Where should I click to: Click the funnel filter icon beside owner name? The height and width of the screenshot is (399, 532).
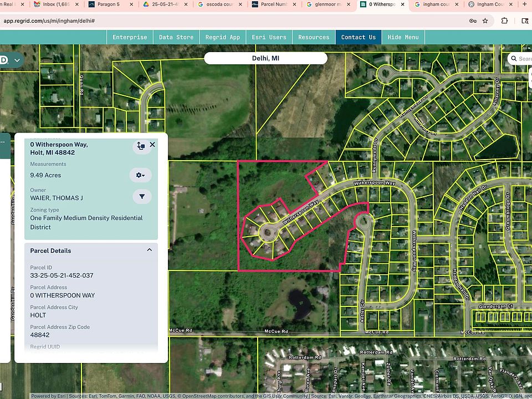[x=142, y=197]
